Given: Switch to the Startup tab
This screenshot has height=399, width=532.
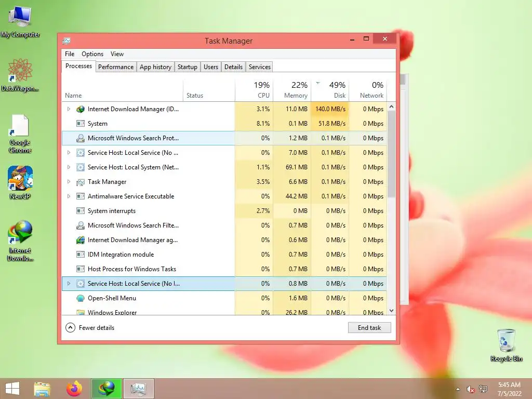Looking at the screenshot, I should click(187, 67).
